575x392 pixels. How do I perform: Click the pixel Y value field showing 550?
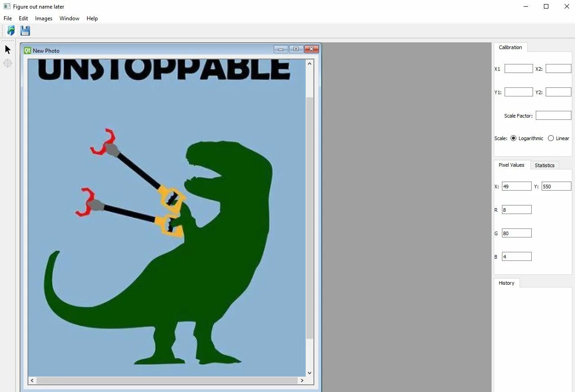[x=556, y=186]
